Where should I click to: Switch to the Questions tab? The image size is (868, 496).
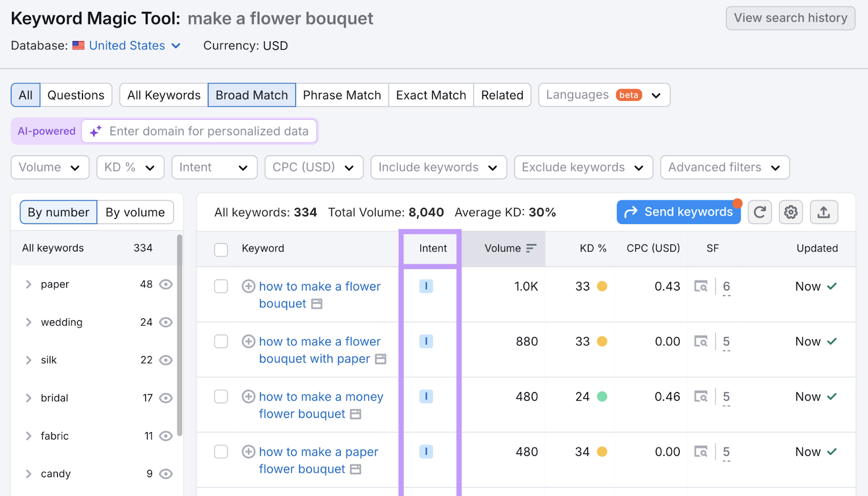pyautogui.click(x=75, y=95)
